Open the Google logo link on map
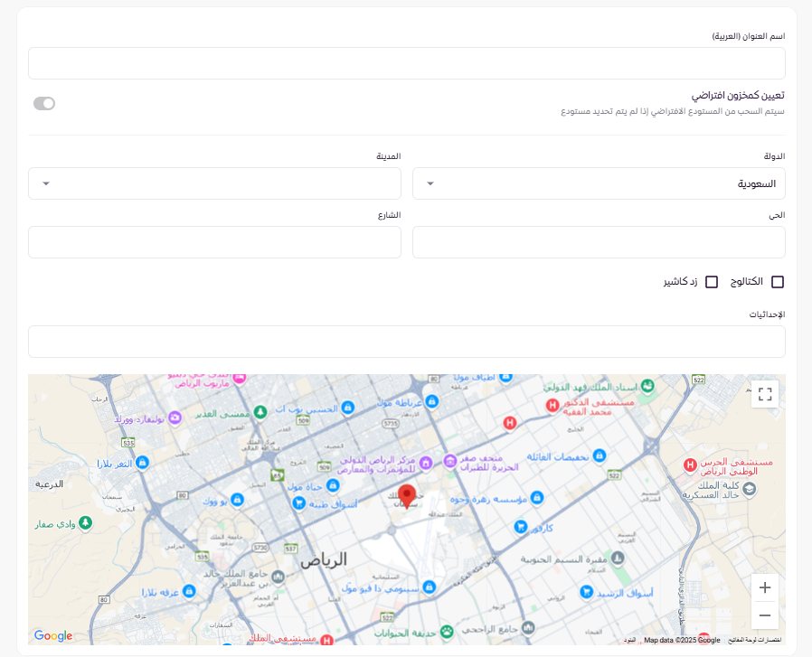Image resolution: width=812 pixels, height=657 pixels. [x=53, y=636]
